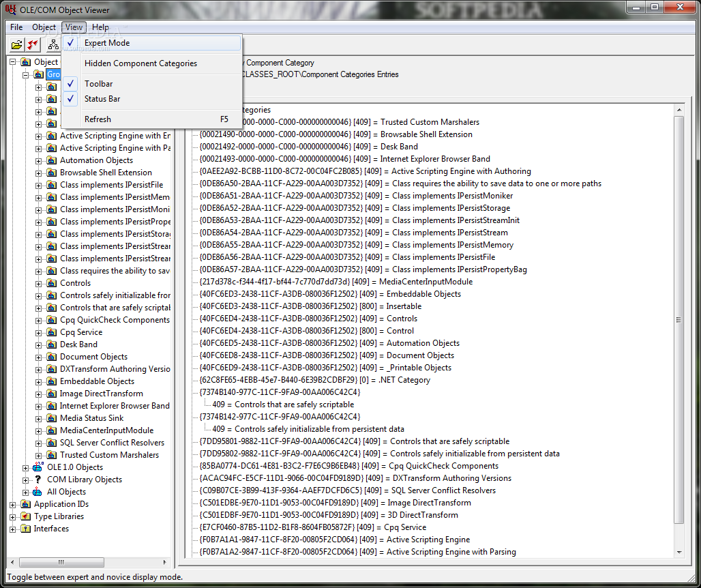The height and width of the screenshot is (588, 701).
Task: Collapse the Object Classes root node
Action: (x=13, y=61)
